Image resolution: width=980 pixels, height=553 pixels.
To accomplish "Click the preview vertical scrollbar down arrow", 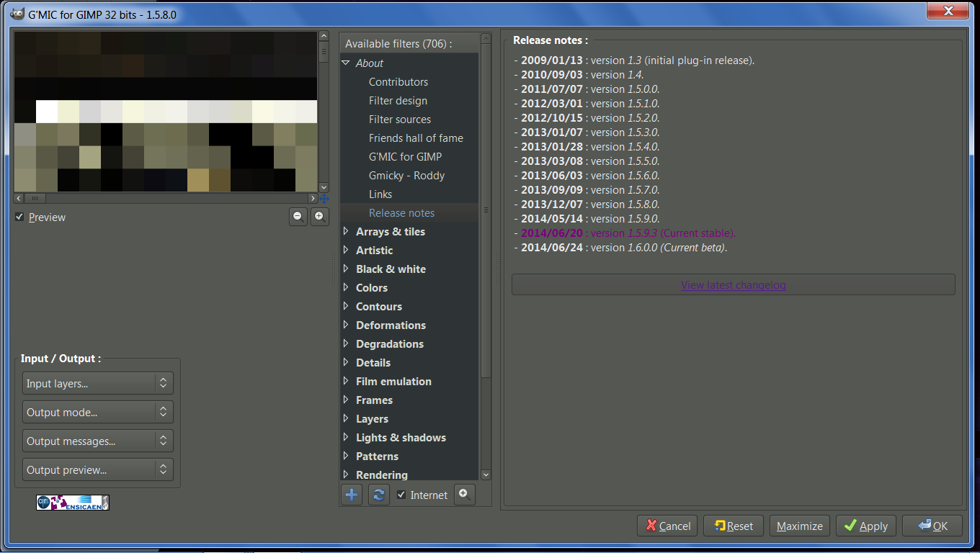I will click(324, 186).
